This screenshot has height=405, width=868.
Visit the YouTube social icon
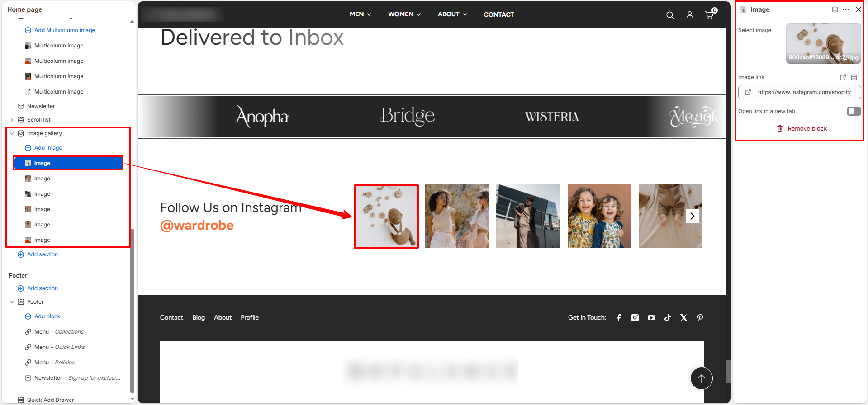(651, 318)
